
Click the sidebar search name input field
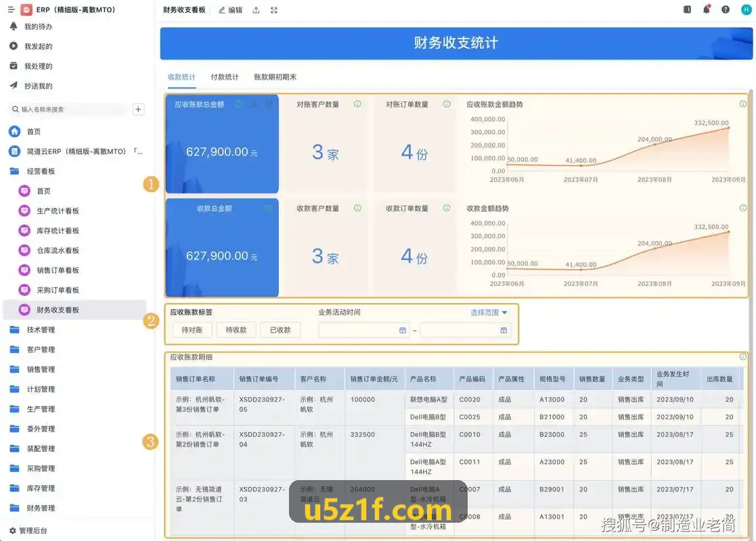click(x=68, y=110)
